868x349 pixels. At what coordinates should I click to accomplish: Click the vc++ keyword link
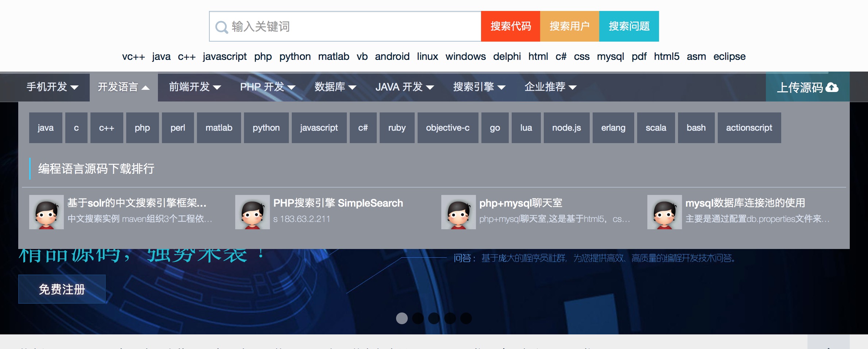point(133,57)
